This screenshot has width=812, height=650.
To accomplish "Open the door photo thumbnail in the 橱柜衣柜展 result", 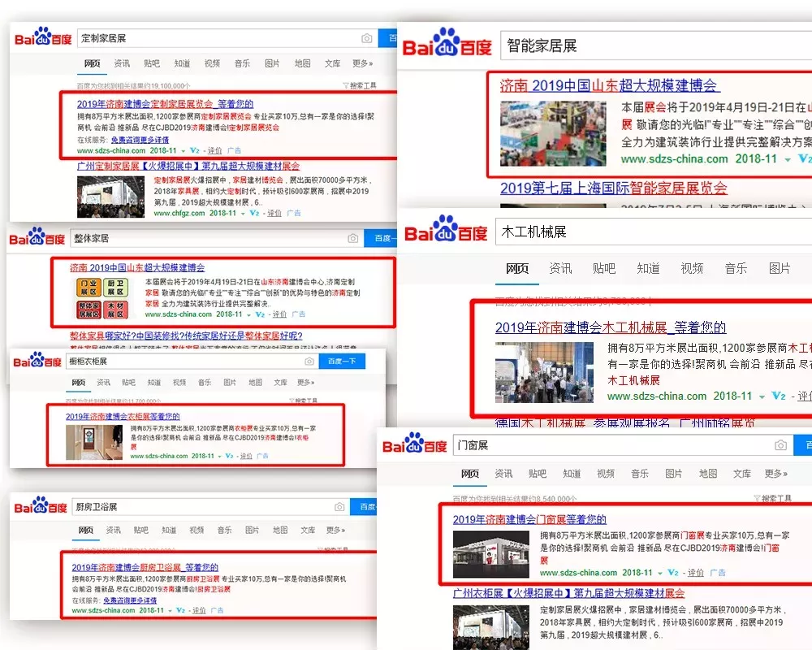I will click(x=94, y=442).
